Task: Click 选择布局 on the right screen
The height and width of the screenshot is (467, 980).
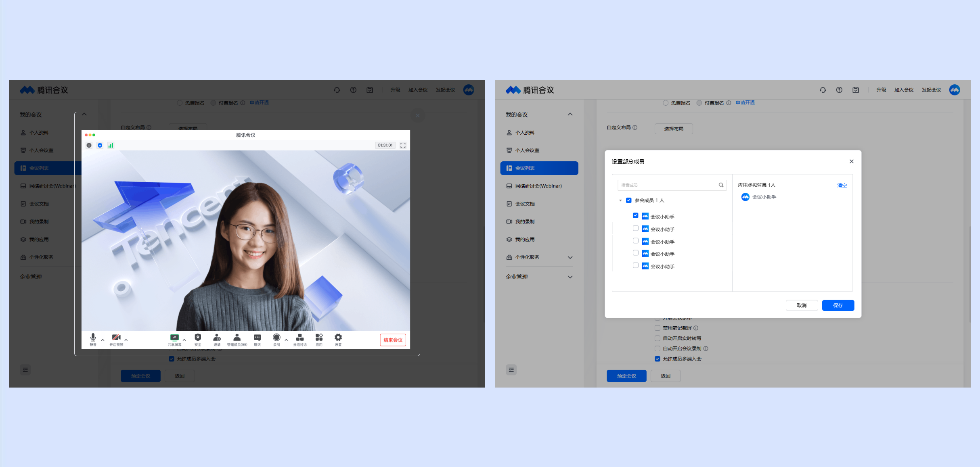Action: tap(674, 129)
